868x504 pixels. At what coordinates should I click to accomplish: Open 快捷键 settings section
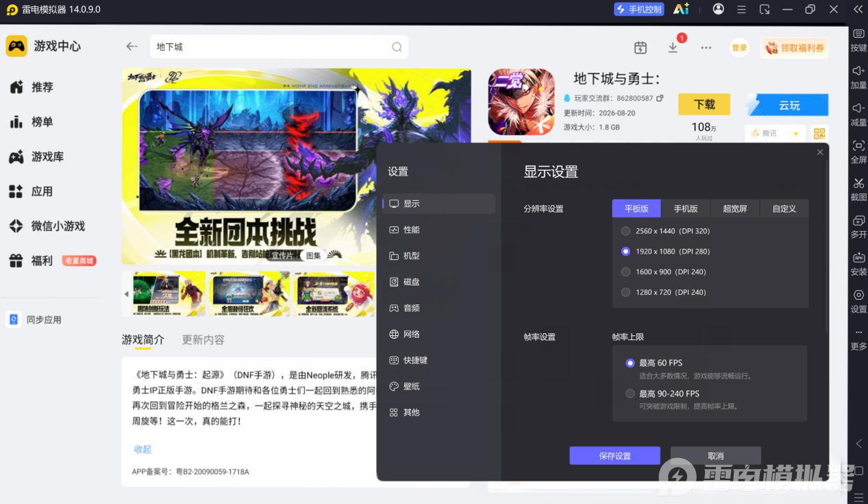point(438,360)
